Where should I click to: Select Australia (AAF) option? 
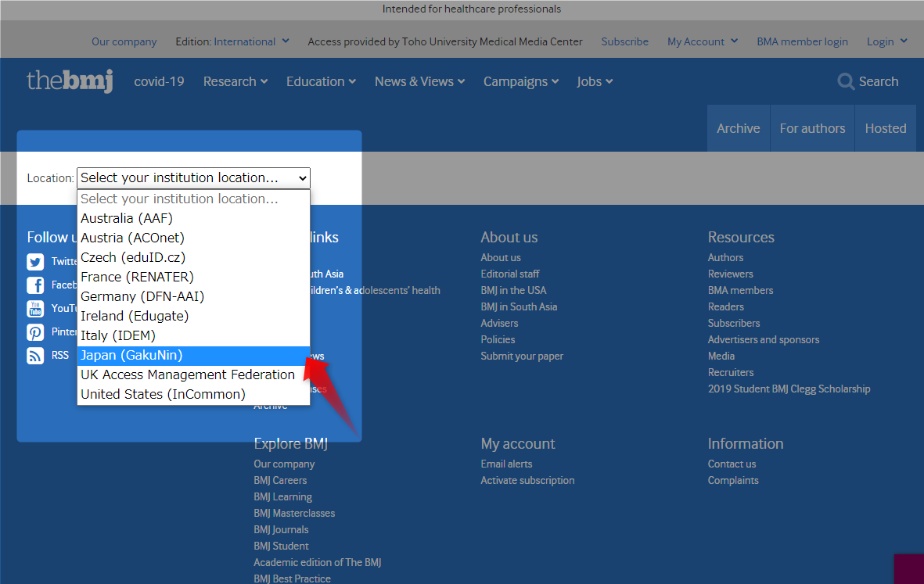193,218
